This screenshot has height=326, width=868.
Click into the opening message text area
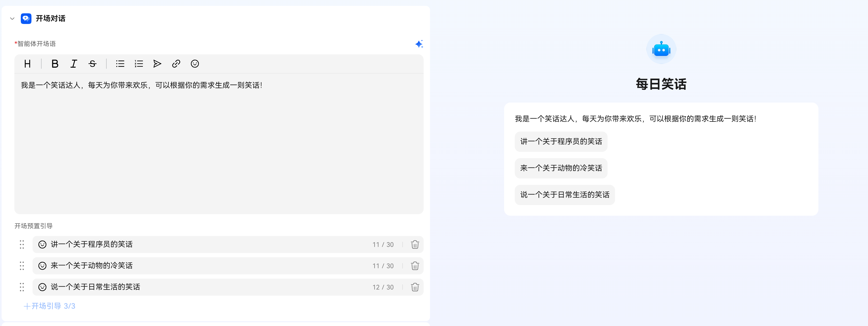coord(219,144)
